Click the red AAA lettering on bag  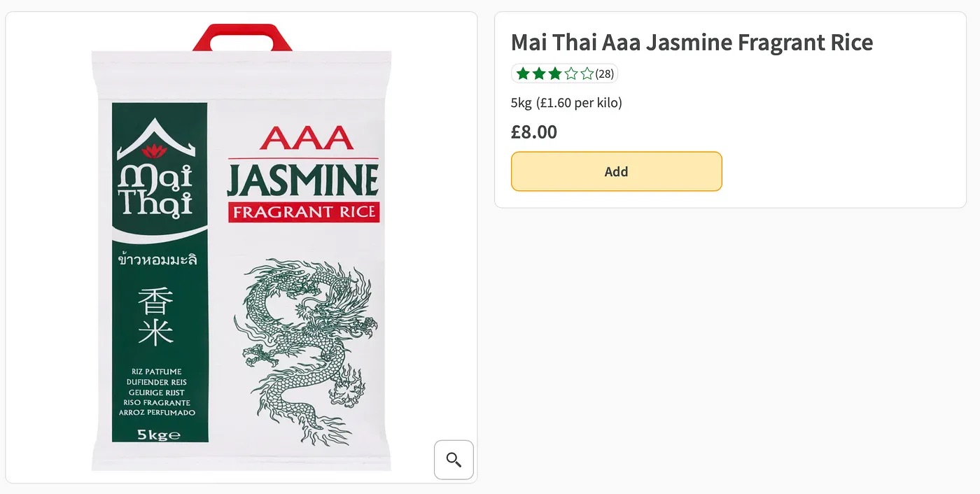point(307,138)
